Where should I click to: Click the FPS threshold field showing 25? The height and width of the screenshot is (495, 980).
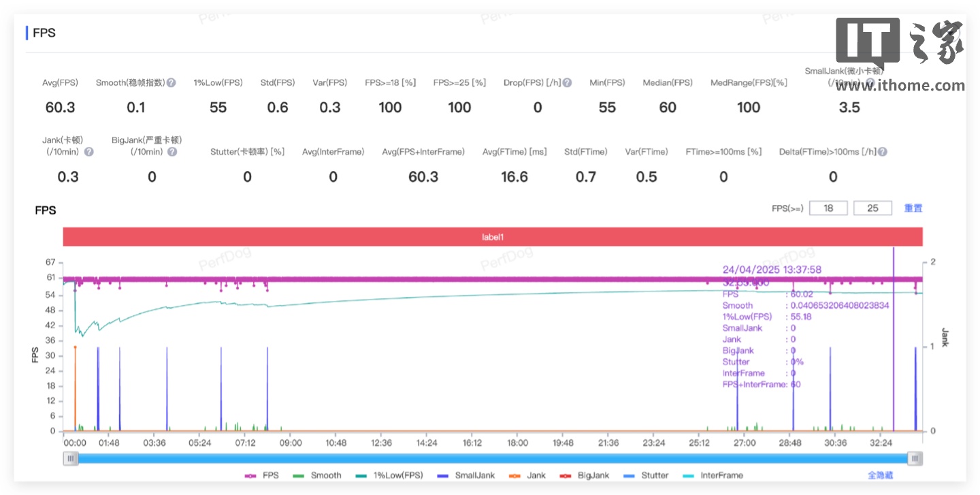(872, 208)
